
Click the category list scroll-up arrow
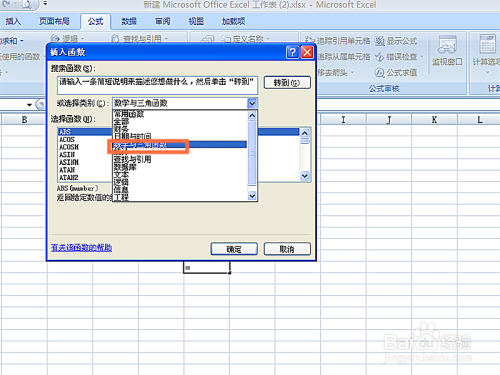coord(252,115)
